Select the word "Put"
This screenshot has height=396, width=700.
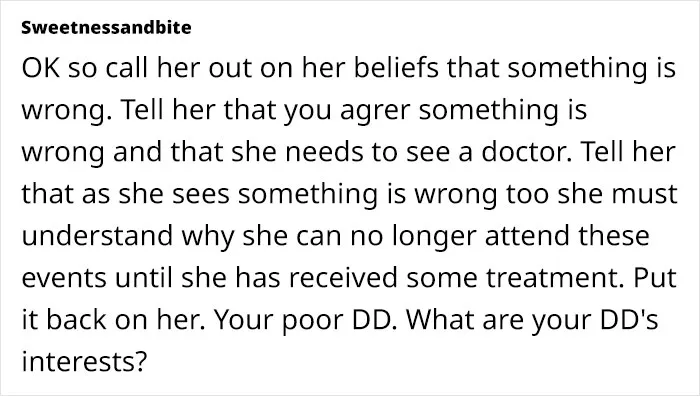tap(655, 278)
